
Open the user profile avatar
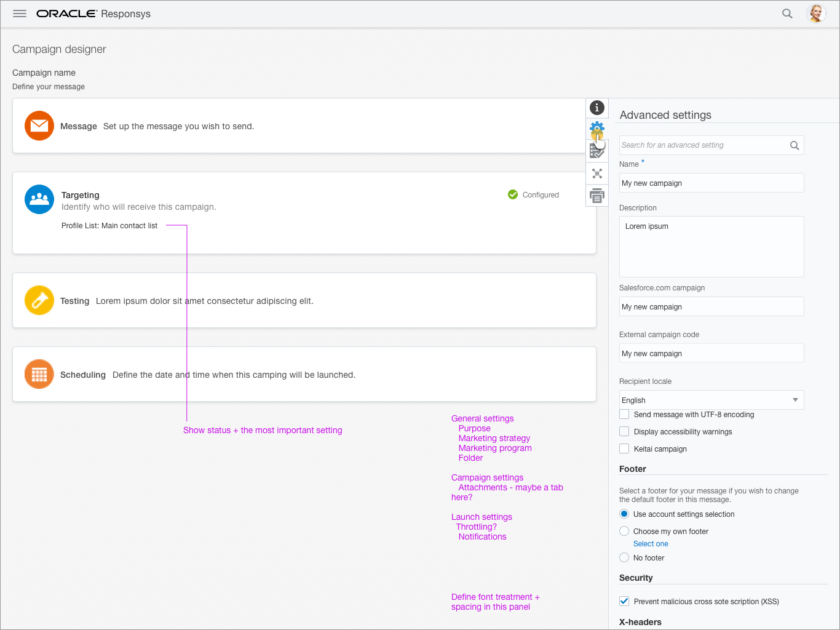[x=816, y=14]
